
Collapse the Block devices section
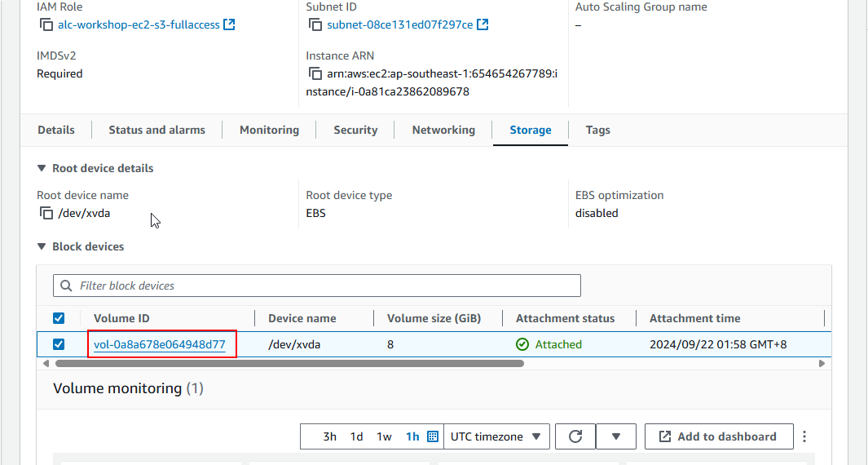point(42,246)
